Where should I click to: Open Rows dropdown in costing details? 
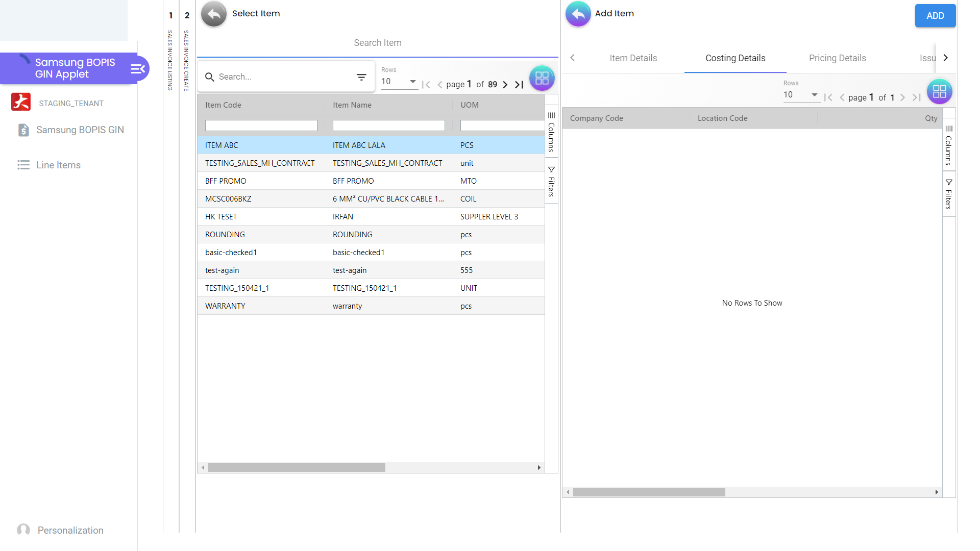pos(801,95)
